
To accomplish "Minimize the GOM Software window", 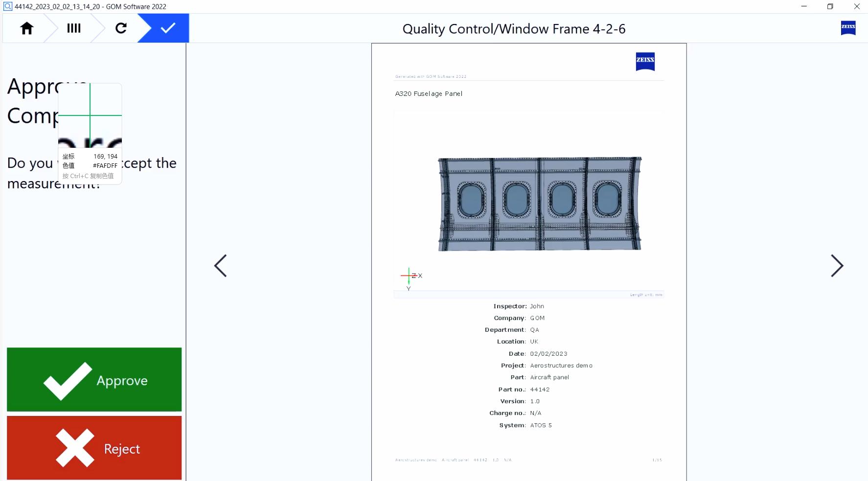I will (x=804, y=6).
